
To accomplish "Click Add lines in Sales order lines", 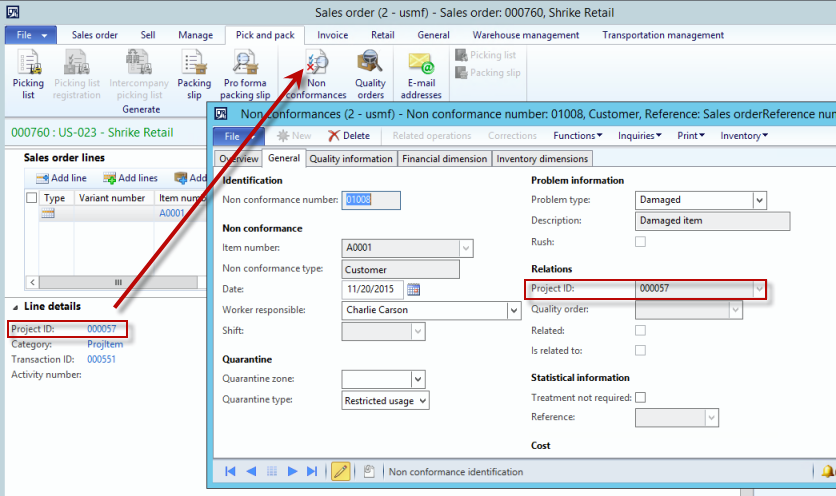I will 131,178.
